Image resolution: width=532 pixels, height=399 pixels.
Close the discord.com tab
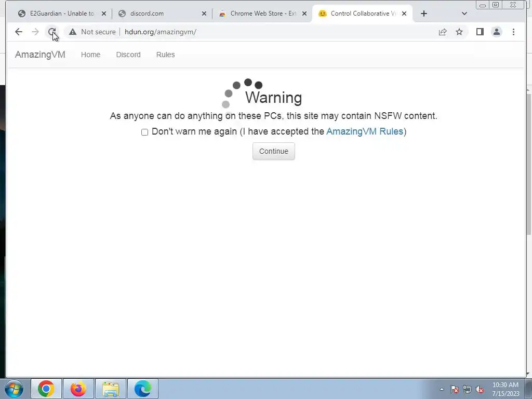click(204, 14)
